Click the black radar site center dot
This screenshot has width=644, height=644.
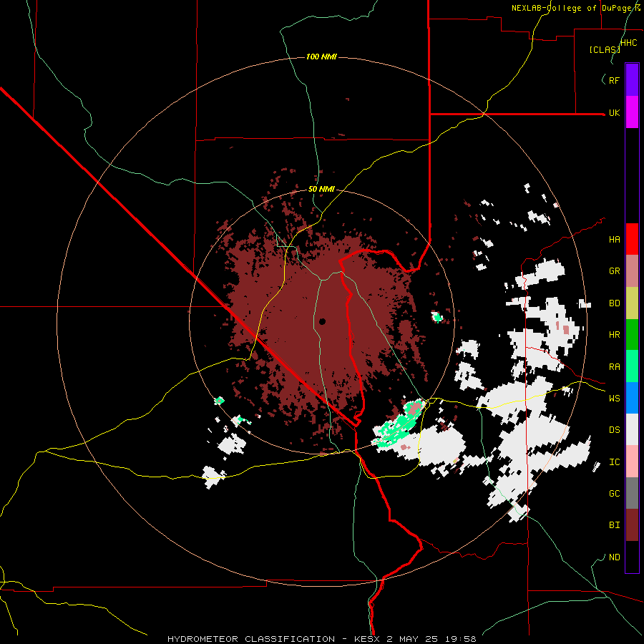pos(323,321)
